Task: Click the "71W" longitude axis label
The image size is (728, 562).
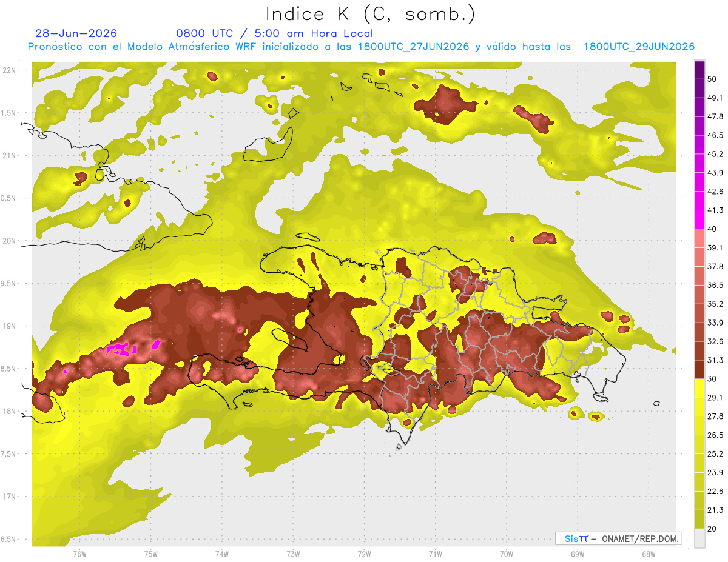Action: [x=435, y=554]
